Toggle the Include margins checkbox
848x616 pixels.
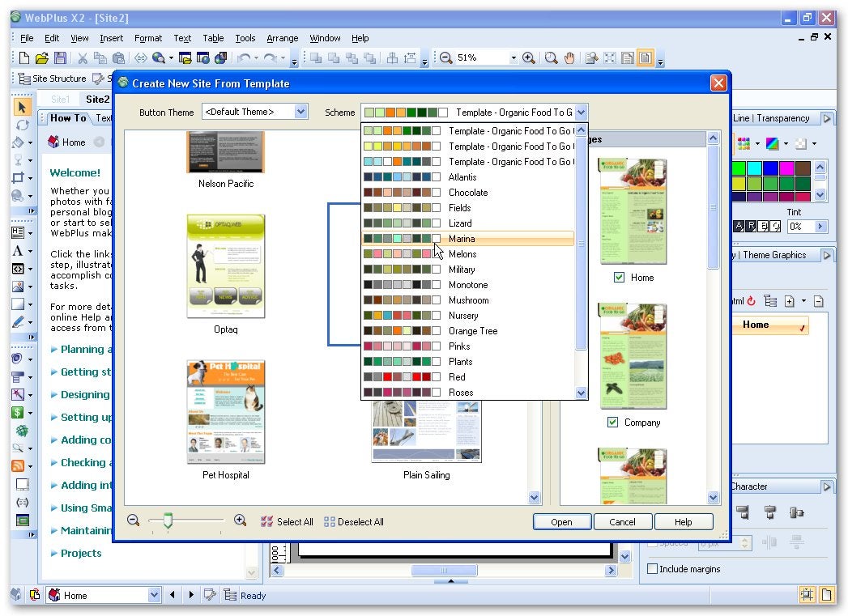click(653, 568)
